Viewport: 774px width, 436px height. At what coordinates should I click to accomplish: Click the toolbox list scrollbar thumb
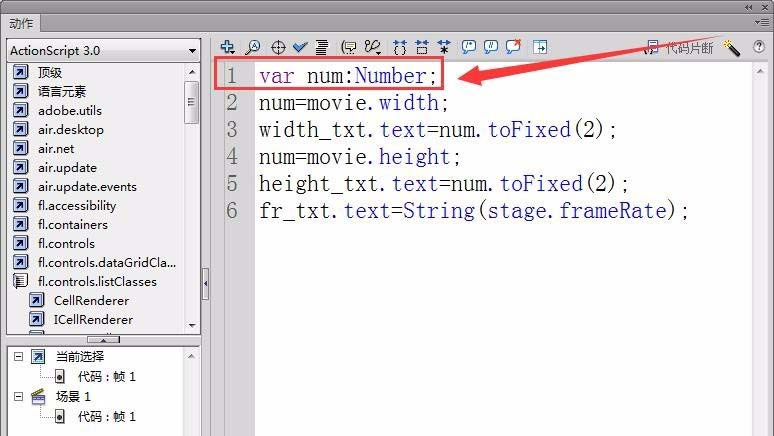191,102
